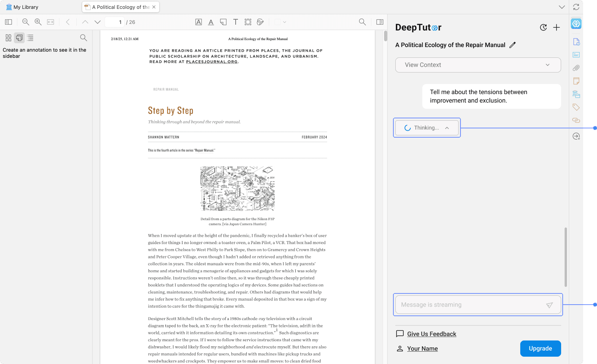Open the Give Us Feedback link
Screen dimensions: 597x364
pyautogui.click(x=432, y=334)
